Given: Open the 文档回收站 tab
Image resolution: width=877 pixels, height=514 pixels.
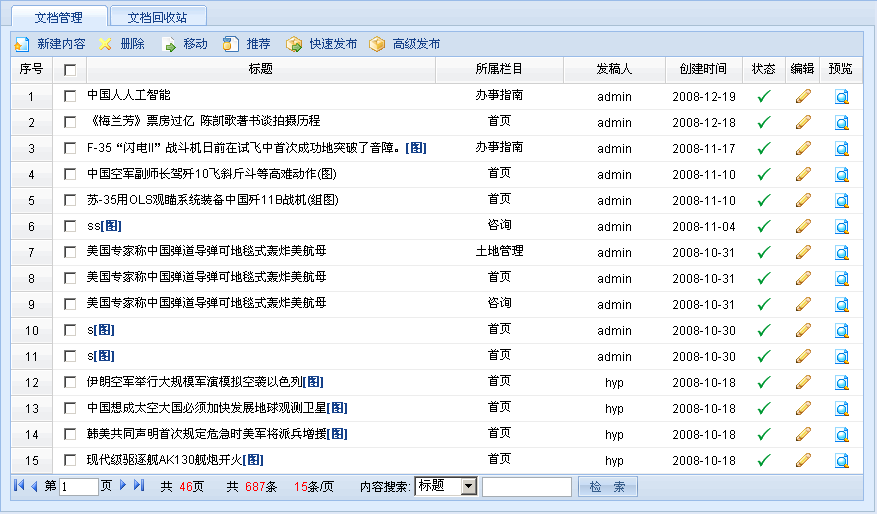Looking at the screenshot, I should (x=158, y=17).
